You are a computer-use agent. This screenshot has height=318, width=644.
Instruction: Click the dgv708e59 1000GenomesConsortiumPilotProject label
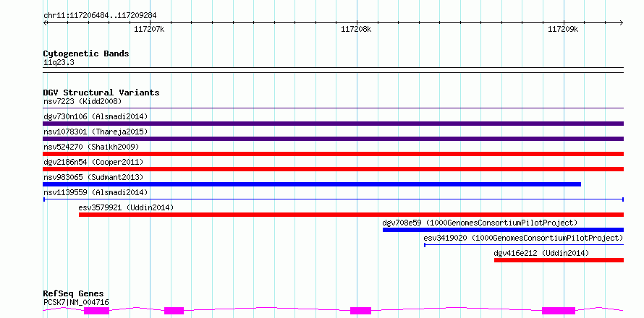(480, 223)
